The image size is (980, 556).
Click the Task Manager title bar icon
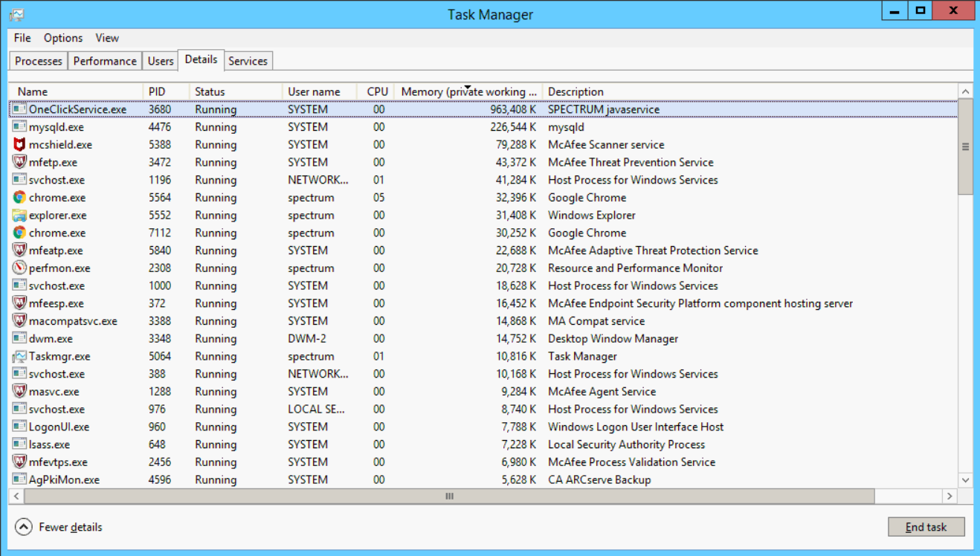(16, 14)
